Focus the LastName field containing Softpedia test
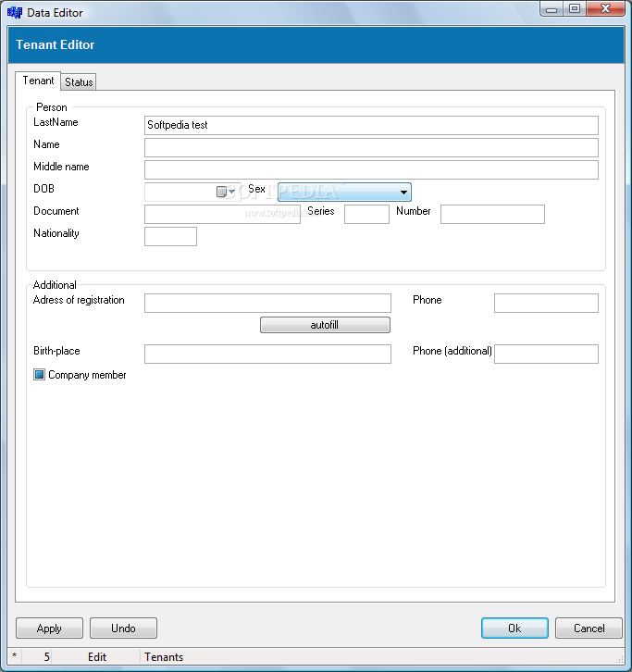The image size is (632, 672). point(371,125)
